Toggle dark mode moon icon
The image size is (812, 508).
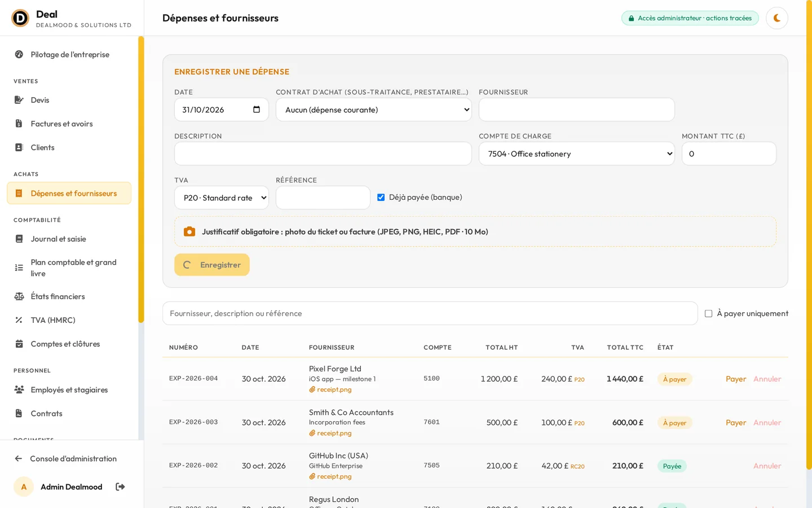(x=776, y=18)
